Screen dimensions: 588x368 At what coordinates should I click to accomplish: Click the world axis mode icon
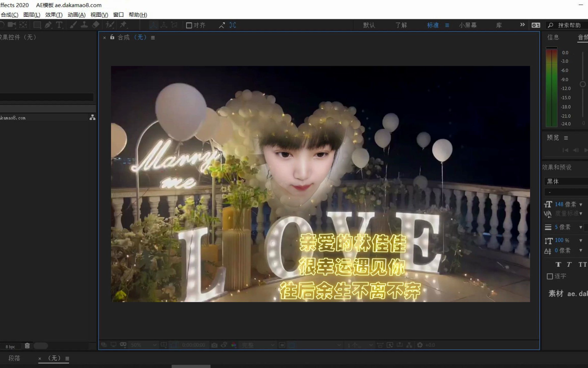pos(164,25)
